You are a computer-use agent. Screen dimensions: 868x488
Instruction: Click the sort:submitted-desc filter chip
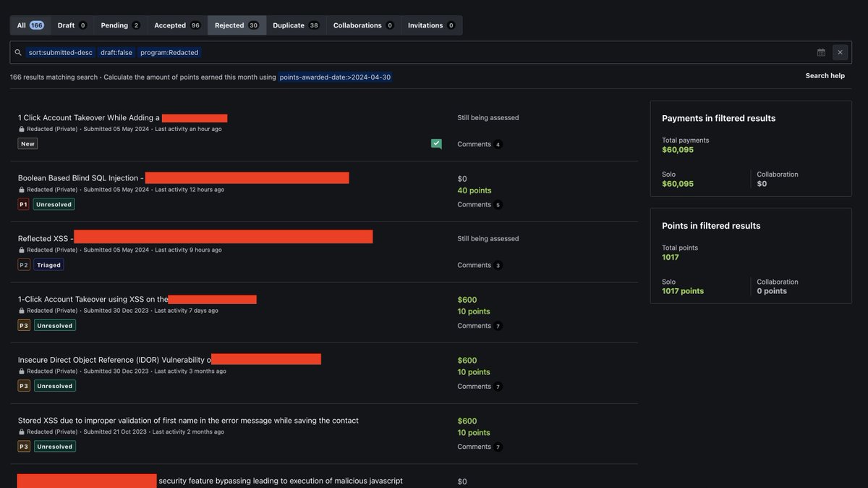point(61,52)
